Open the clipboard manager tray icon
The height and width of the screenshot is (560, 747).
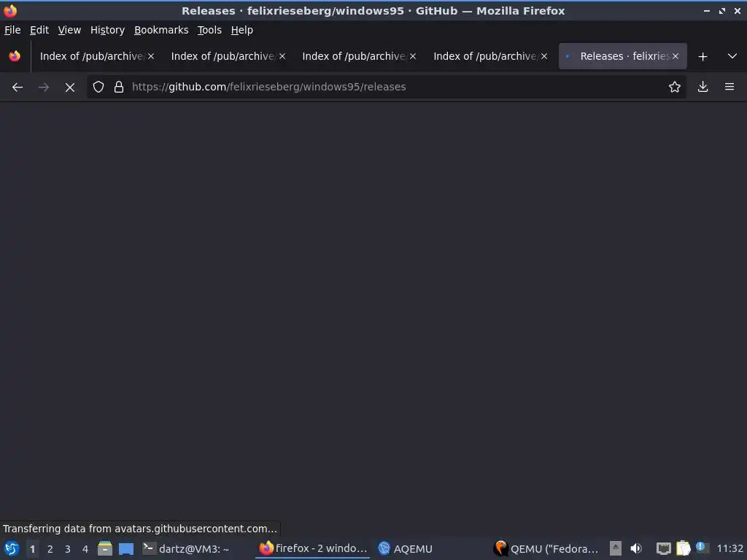click(683, 548)
